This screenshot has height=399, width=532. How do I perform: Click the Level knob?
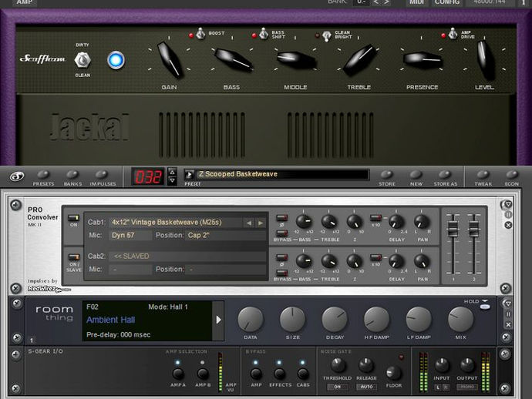tap(485, 60)
